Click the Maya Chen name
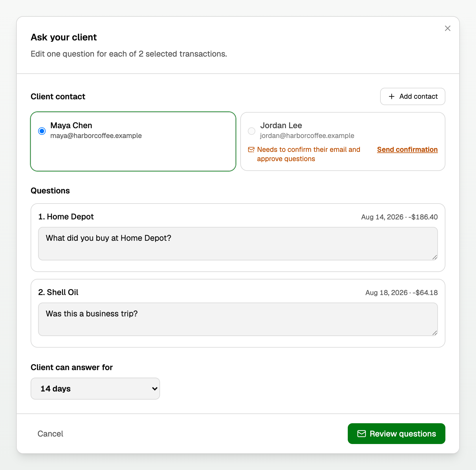Image resolution: width=476 pixels, height=470 pixels. coord(71,125)
